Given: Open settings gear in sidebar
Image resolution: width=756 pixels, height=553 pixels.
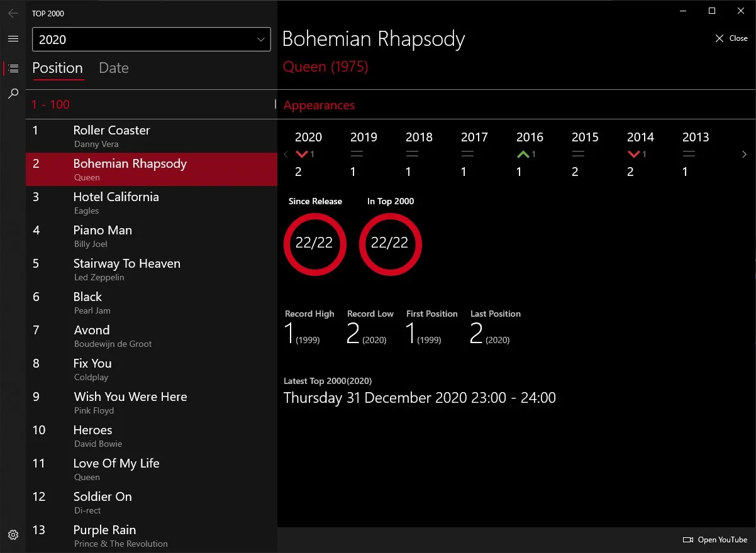Looking at the screenshot, I should [13, 535].
